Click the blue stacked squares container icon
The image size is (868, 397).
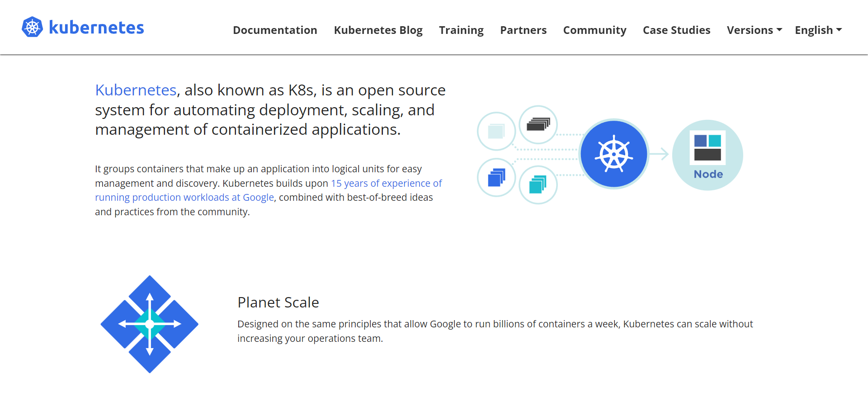click(x=496, y=177)
